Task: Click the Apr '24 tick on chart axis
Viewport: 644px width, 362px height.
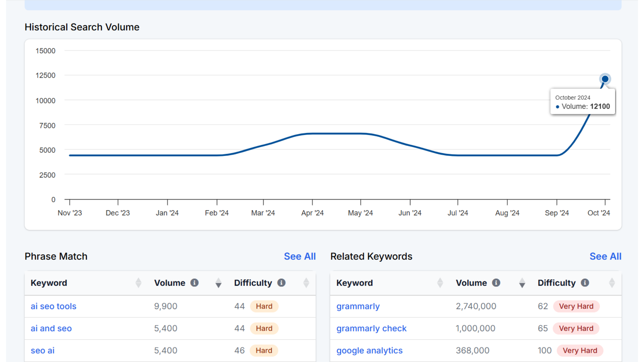Action: point(312,213)
